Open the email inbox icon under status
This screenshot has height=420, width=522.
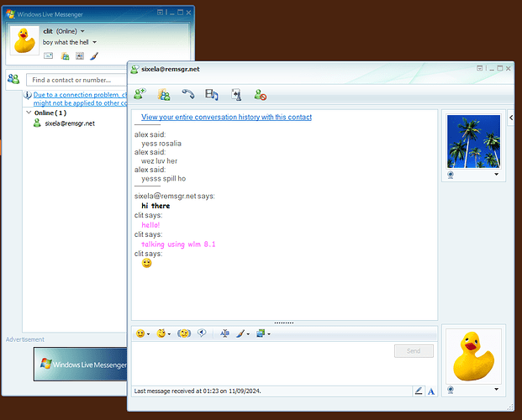[49, 55]
